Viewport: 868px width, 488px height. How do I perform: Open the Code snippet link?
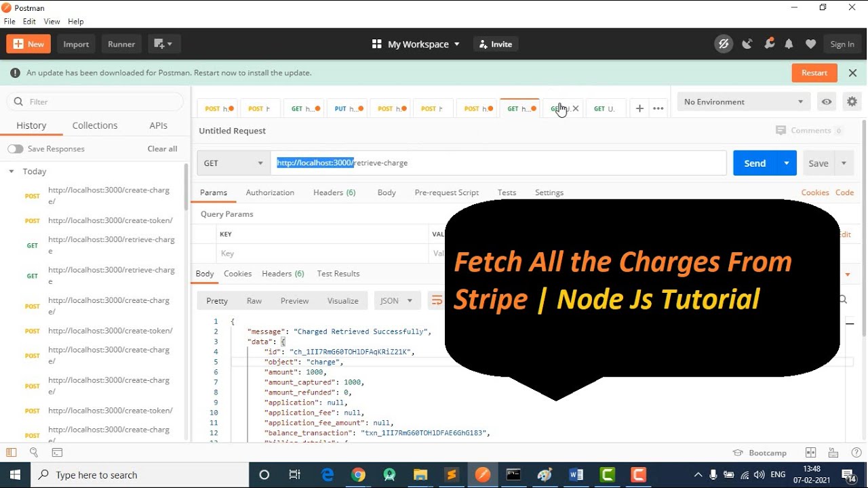click(x=844, y=192)
